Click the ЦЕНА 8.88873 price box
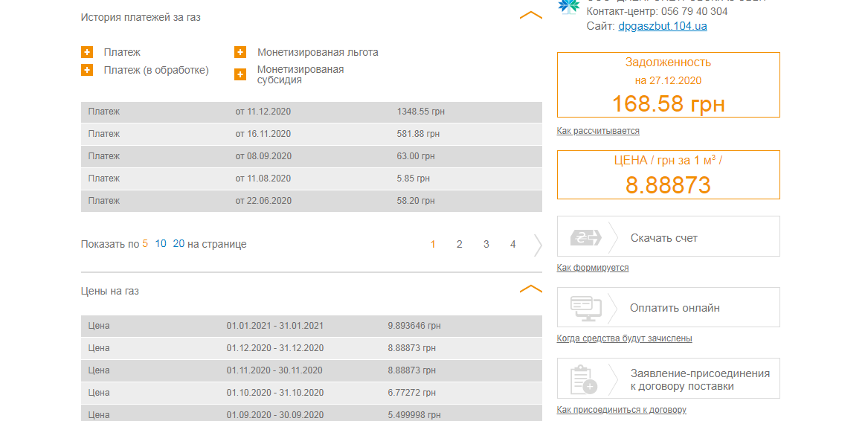The height and width of the screenshot is (421, 868). (x=668, y=175)
